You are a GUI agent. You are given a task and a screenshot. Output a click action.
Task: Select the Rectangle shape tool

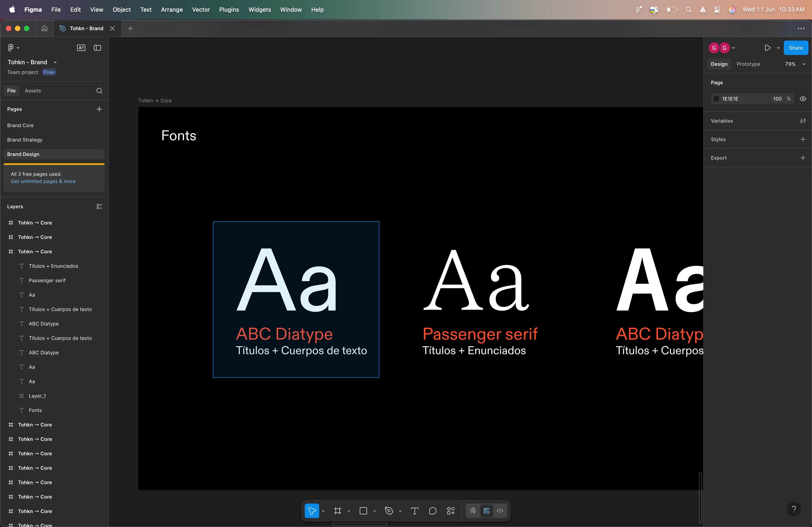[363, 511]
